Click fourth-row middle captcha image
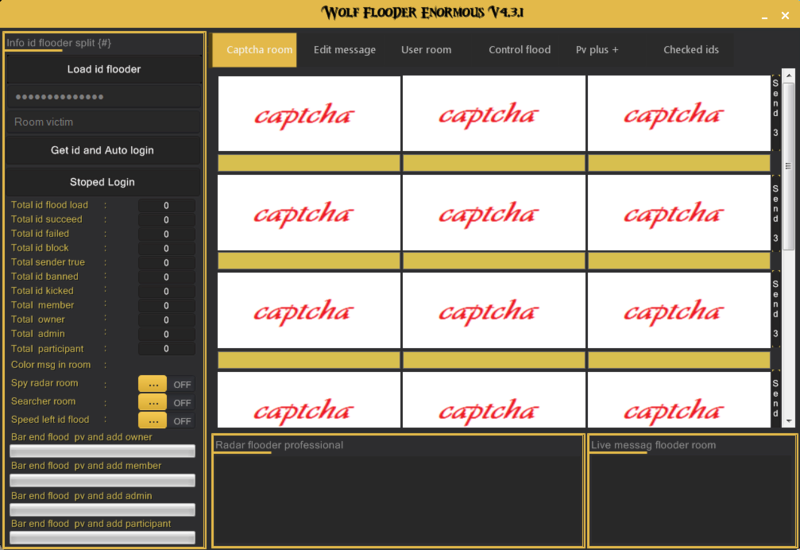 (494, 399)
